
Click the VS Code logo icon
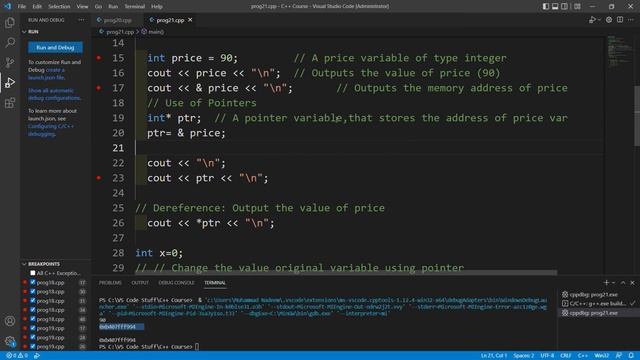(7, 6)
